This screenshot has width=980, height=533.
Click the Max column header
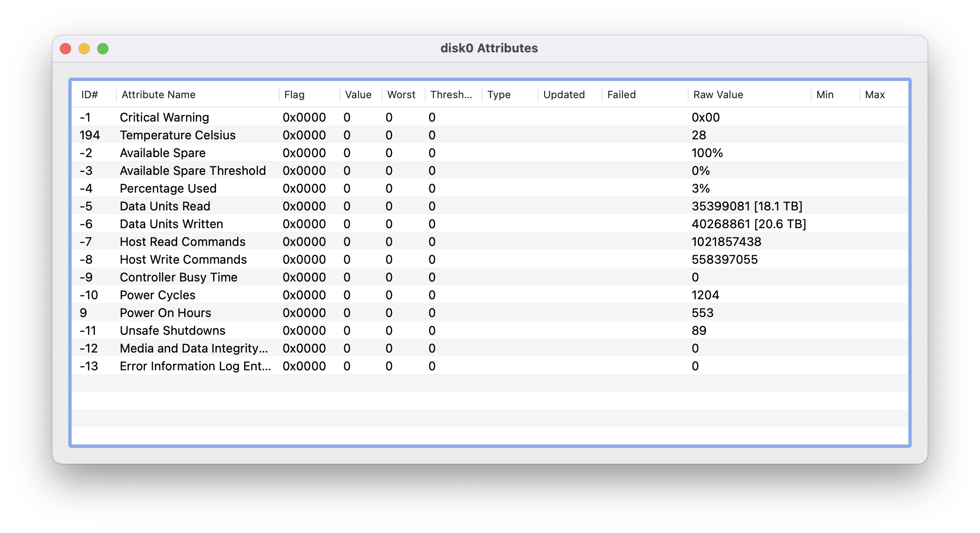(x=875, y=94)
